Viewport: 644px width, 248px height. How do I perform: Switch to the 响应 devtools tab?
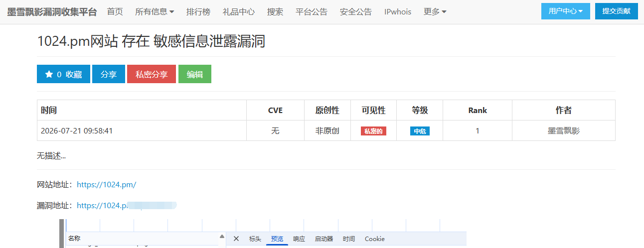[299, 239]
